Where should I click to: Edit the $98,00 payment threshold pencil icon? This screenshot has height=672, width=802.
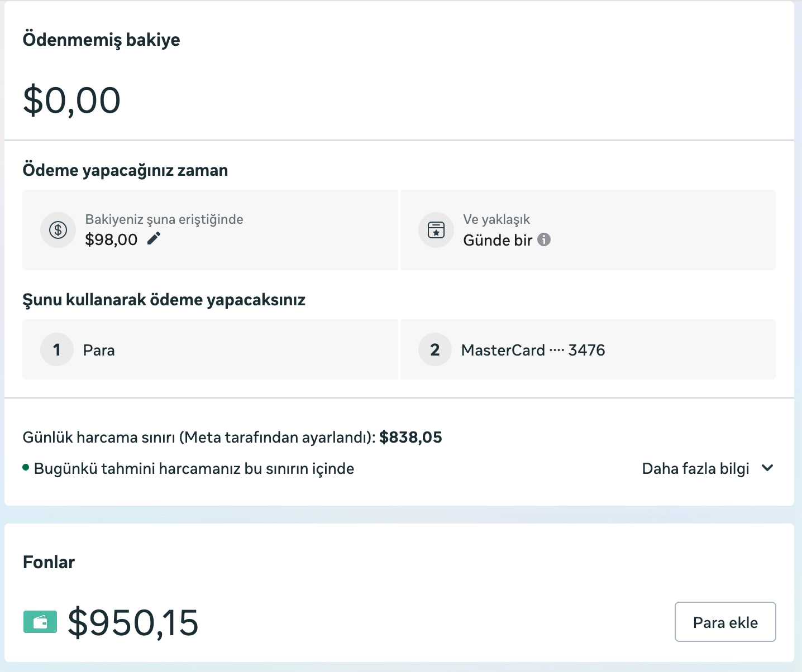[x=154, y=238]
